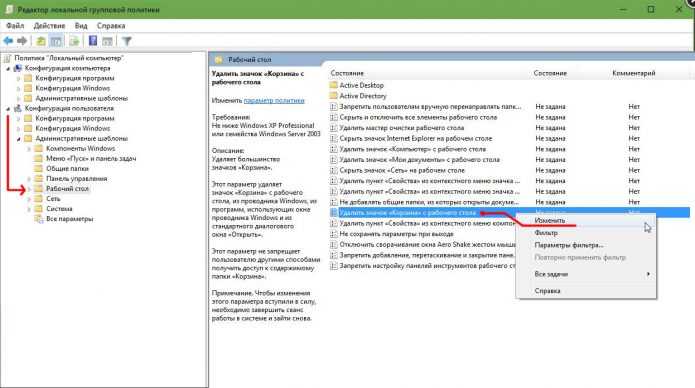Select policy Запретить настройку панелей инструментов

click(427, 266)
